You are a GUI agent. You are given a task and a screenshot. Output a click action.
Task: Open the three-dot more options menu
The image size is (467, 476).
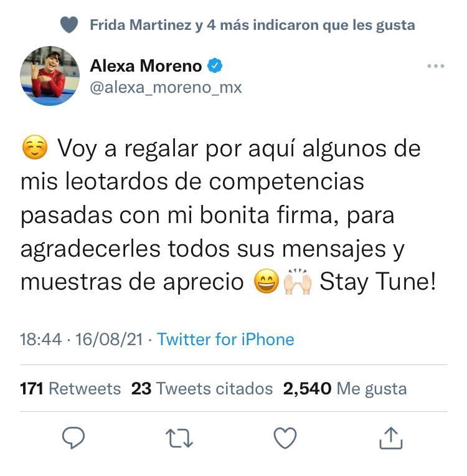(436, 66)
